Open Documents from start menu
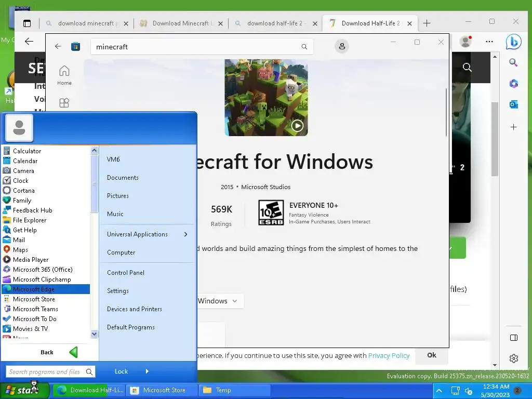The width and height of the screenshot is (532, 399). coord(123,178)
